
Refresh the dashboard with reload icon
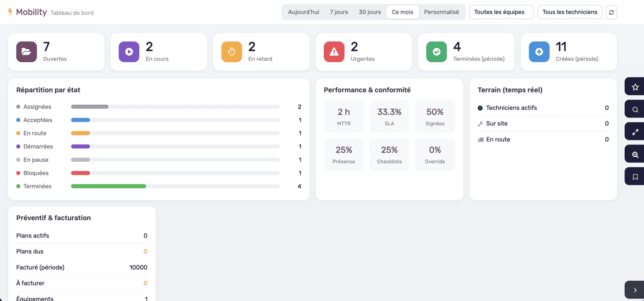pos(611,12)
